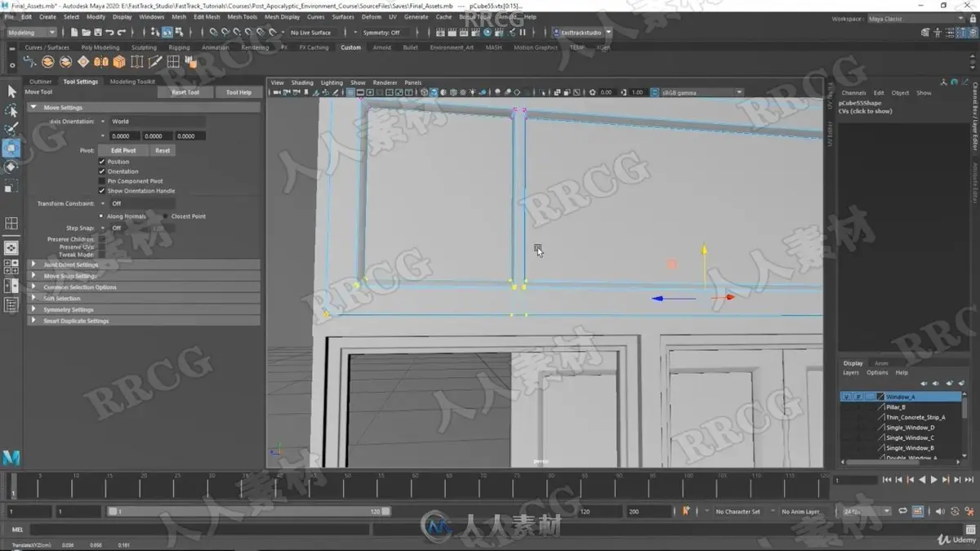Open the Mesh Tools menu
This screenshot has height=551, width=980.
242,16
